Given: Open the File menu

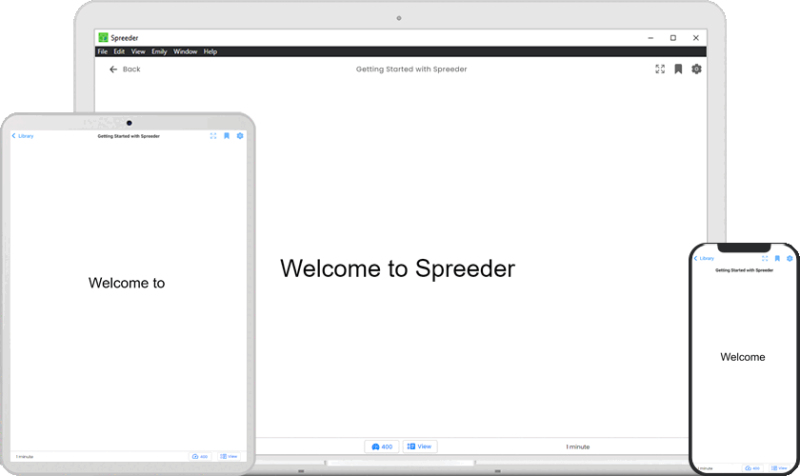Looking at the screenshot, I should [x=102, y=52].
